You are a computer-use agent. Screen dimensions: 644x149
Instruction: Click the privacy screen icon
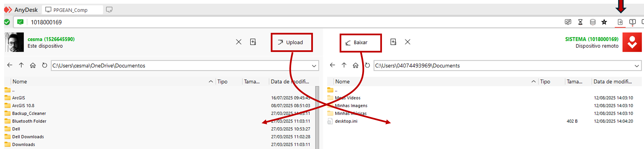[x=568, y=22]
